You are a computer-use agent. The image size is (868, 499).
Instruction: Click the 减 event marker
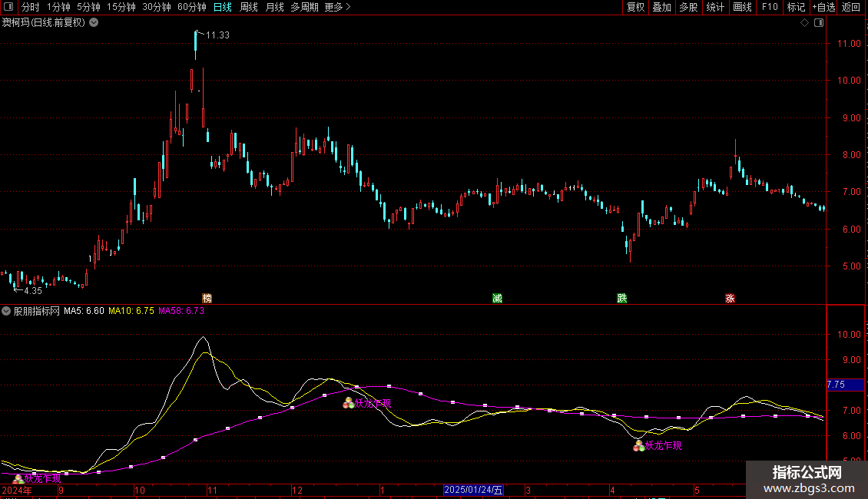click(497, 298)
